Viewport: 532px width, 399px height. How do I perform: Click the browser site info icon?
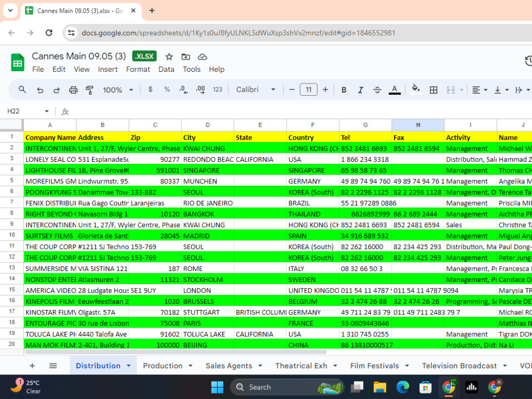(x=71, y=33)
